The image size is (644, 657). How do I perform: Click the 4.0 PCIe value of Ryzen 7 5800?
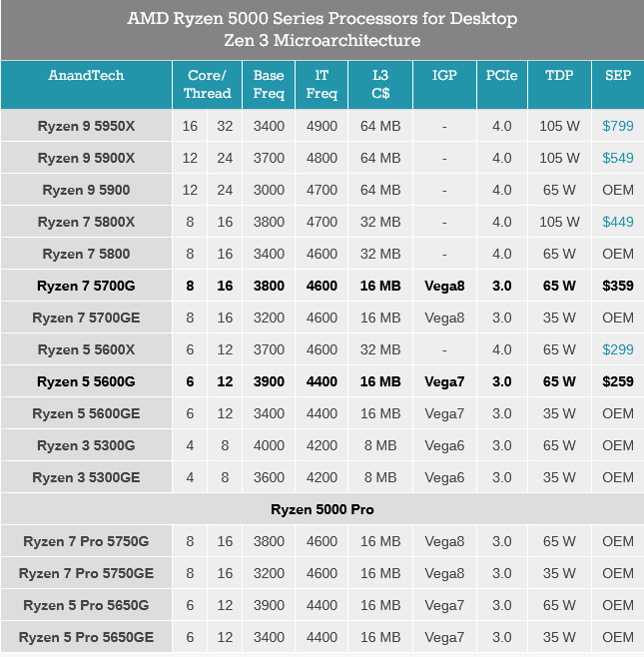point(501,254)
